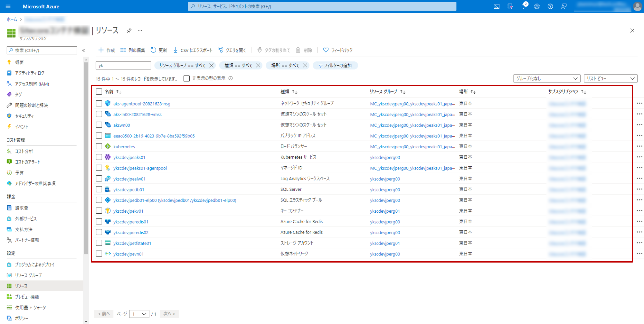The width and height of the screenshot is (644, 324).
Task: Remove the リソース グループ filter
Action: (212, 65)
